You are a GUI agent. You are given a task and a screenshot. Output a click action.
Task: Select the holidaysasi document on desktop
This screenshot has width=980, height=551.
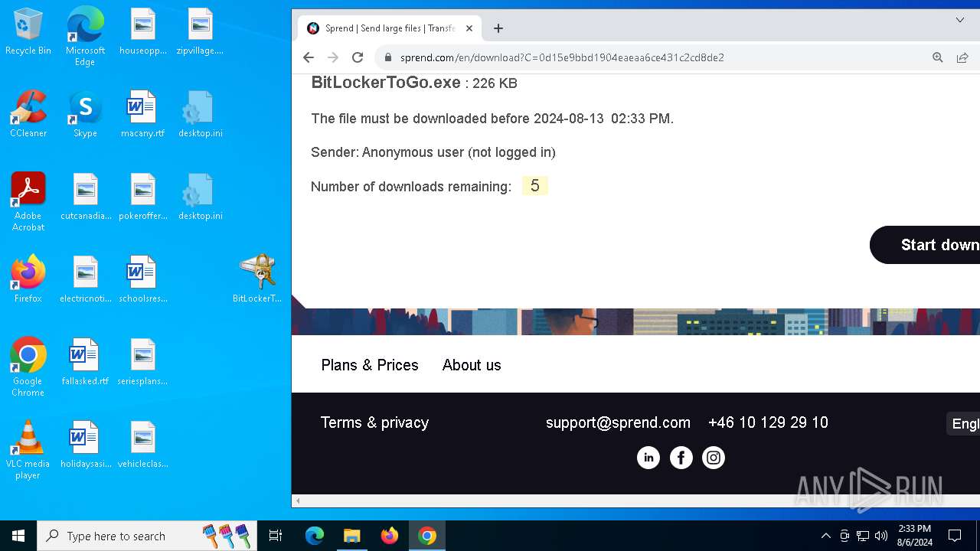pos(85,445)
